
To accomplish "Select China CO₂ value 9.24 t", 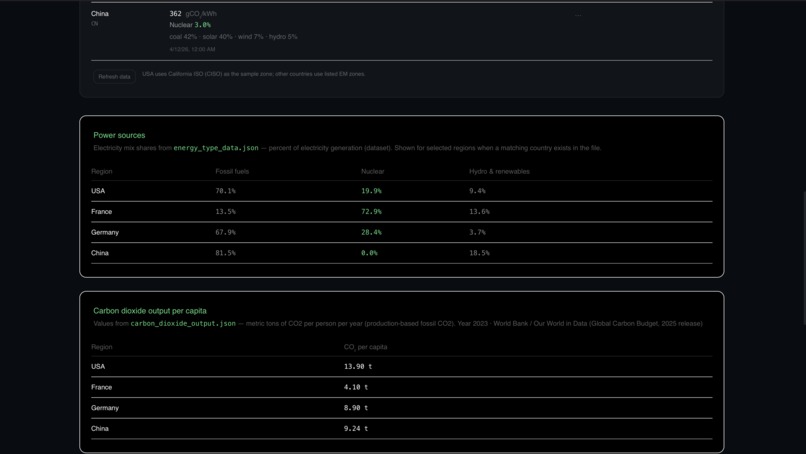I will coord(356,428).
